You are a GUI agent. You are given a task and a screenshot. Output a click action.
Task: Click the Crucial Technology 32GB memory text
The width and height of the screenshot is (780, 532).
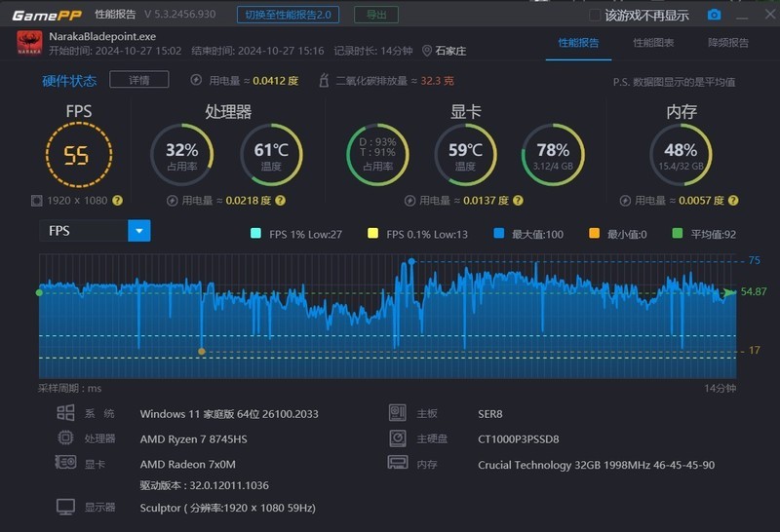tap(596, 465)
